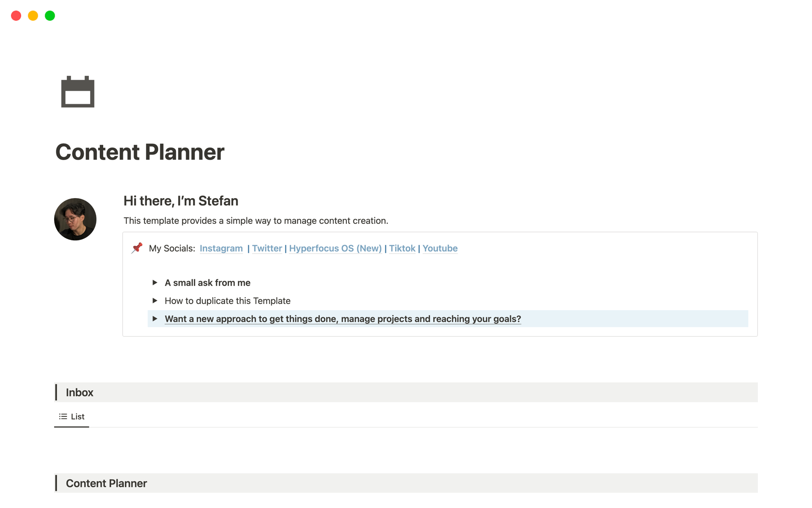Maximize the window using the green button
812x508 pixels.
pyautogui.click(x=50, y=16)
